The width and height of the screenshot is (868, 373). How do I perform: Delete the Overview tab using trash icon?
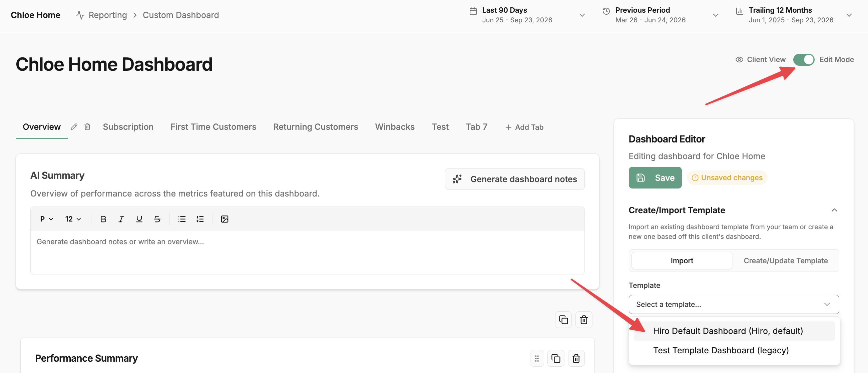[87, 127]
